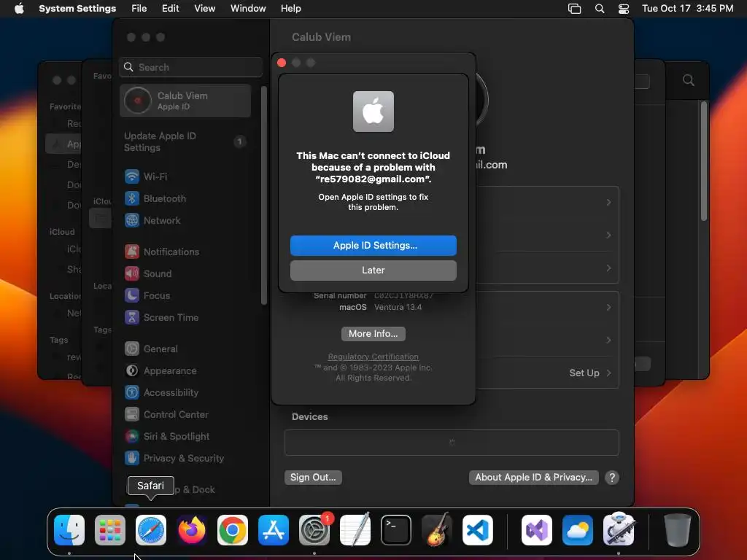Open Trash from the Dock
This screenshot has width=747, height=560.
tap(677, 530)
